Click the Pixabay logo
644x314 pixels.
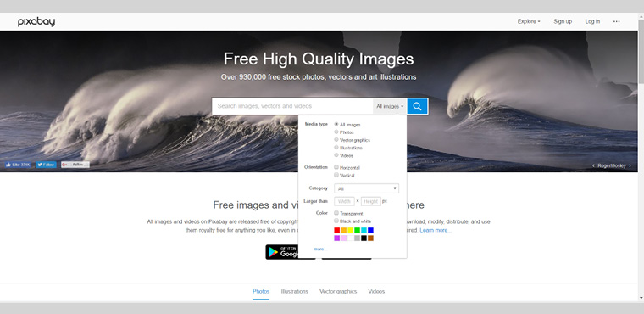(x=36, y=22)
